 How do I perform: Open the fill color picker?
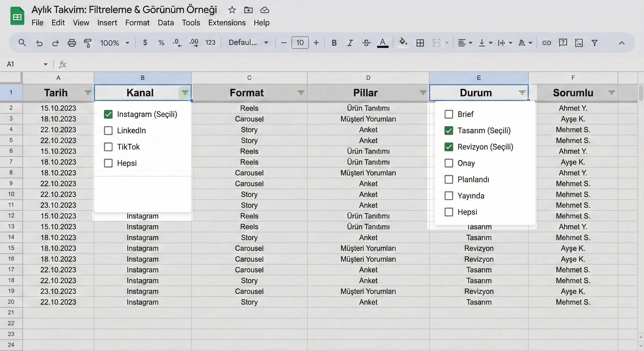coord(403,42)
